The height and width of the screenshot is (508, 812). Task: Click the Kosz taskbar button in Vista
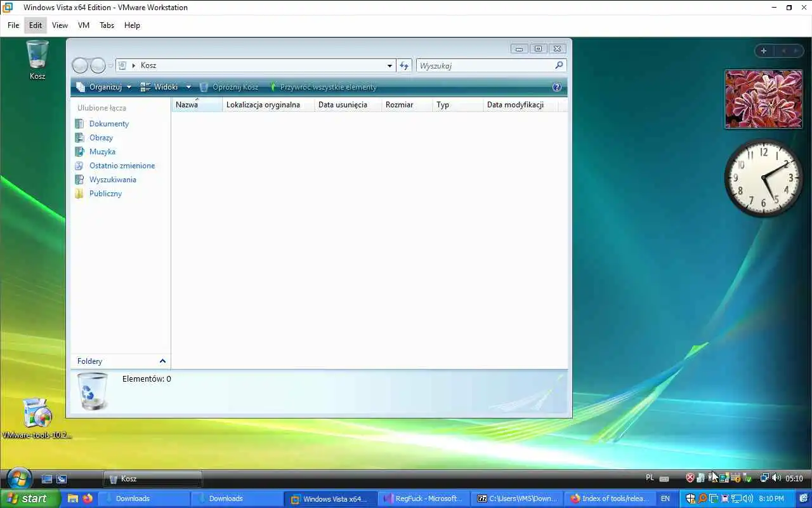coord(153,479)
